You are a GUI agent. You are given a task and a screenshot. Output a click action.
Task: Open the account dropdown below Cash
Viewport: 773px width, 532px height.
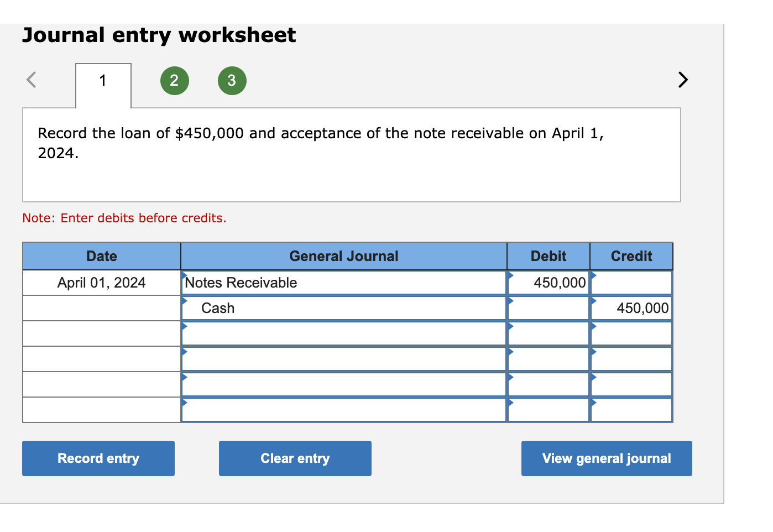click(343, 333)
